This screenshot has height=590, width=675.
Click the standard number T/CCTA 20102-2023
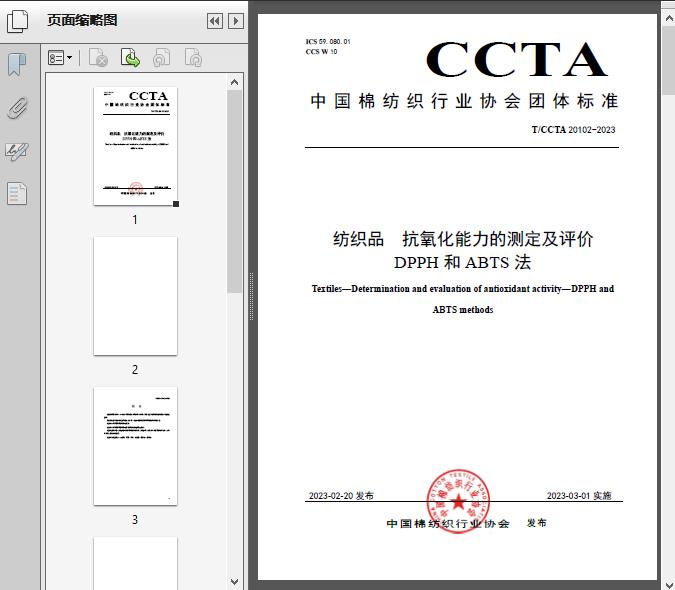pos(573,130)
